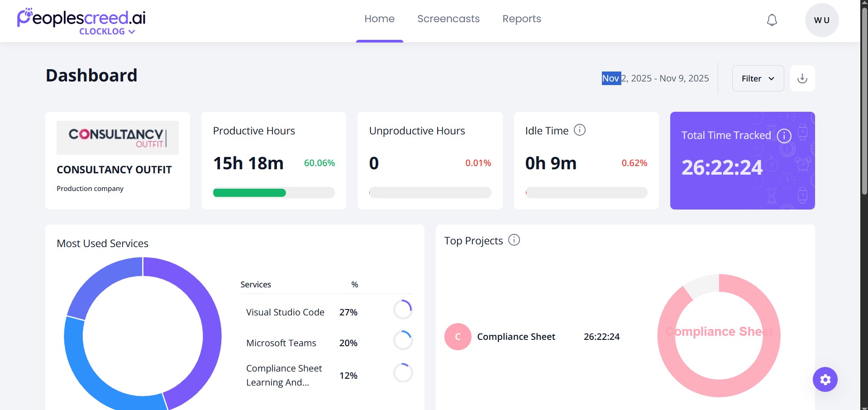Click the Top Projects info icon
This screenshot has height=410, width=868.
coord(514,240)
